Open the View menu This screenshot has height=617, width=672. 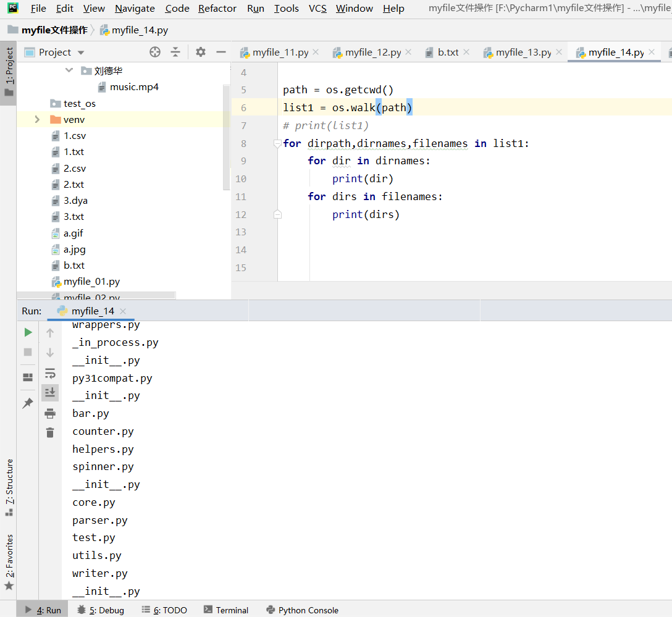94,9
